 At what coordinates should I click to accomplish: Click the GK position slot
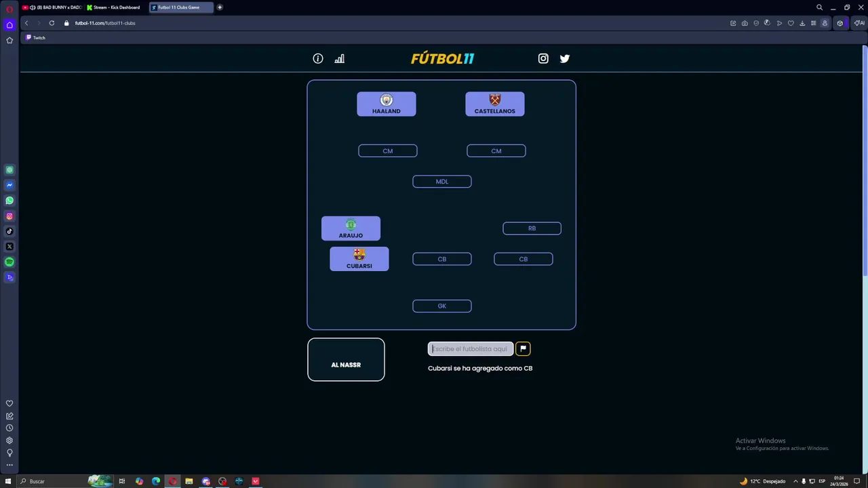(x=442, y=306)
